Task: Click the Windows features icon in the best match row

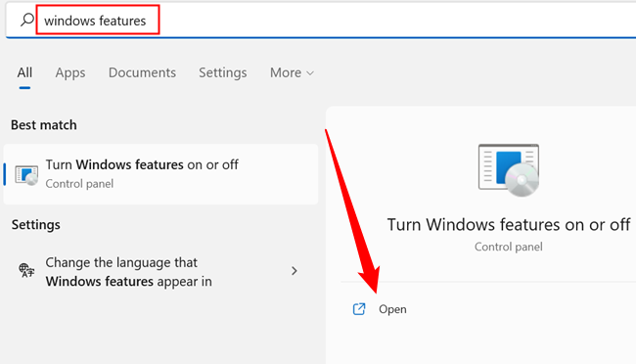Action: click(26, 175)
